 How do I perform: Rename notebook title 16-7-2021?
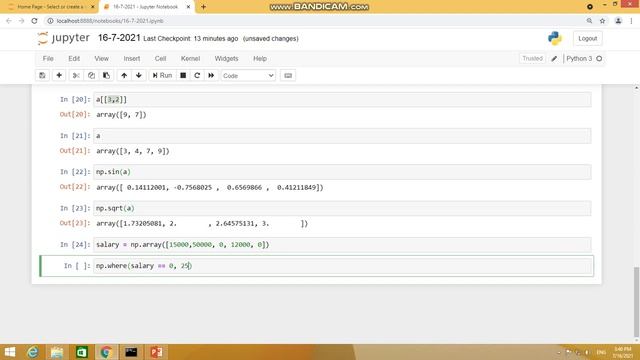(119, 38)
